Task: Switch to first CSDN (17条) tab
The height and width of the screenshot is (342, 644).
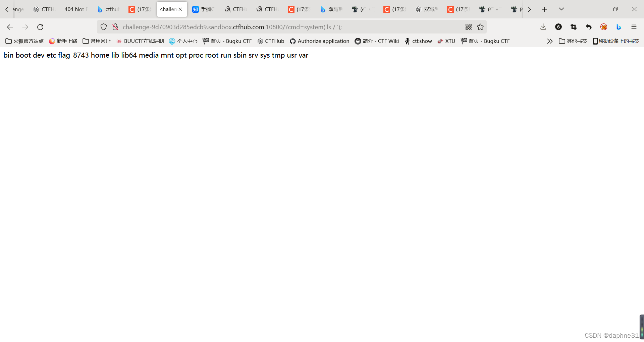Action: click(140, 9)
